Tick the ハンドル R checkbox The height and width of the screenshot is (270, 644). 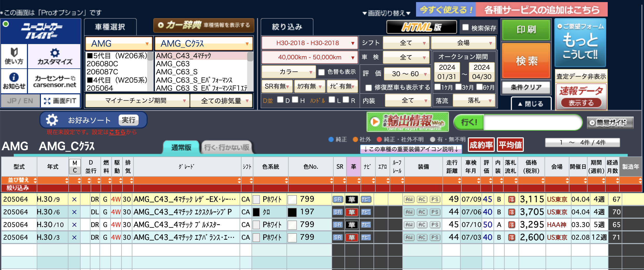[346, 100]
